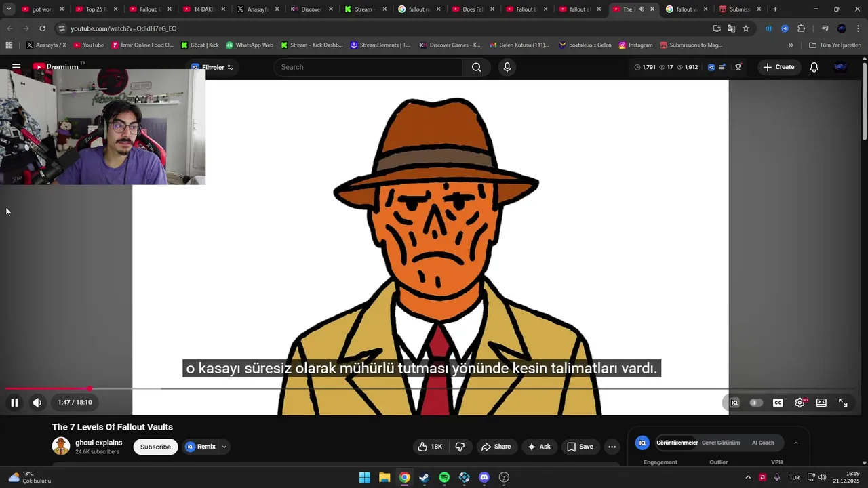Image resolution: width=868 pixels, height=488 pixels.
Task: Open the ghoul explains channel avatar
Action: (61, 446)
